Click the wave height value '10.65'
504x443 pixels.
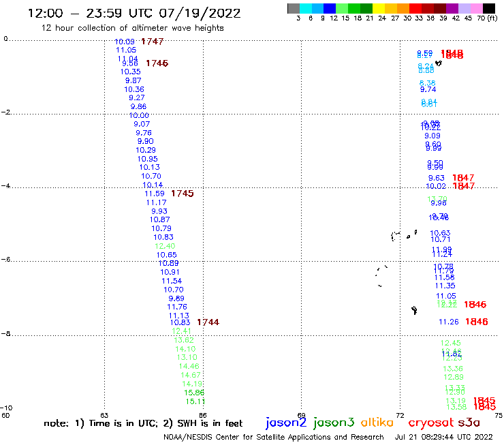166,255
